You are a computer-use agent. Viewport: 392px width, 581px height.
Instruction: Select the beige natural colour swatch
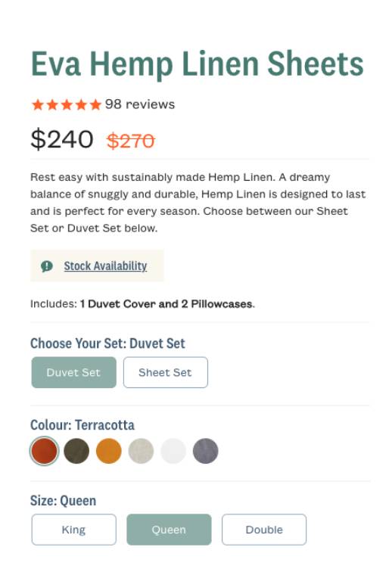coord(141,451)
